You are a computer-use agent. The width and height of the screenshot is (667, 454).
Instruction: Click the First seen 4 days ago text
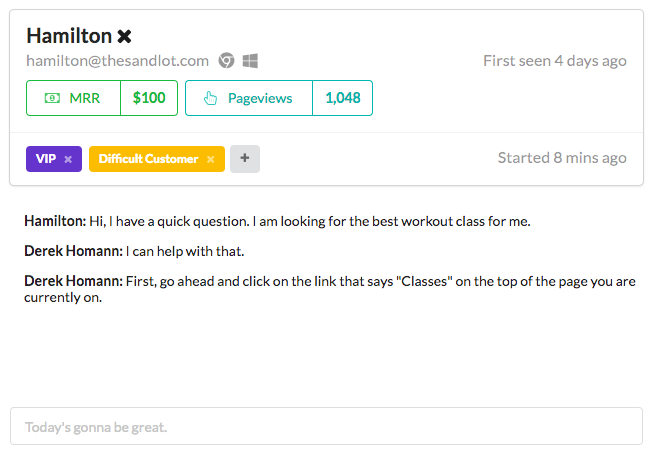click(x=555, y=61)
